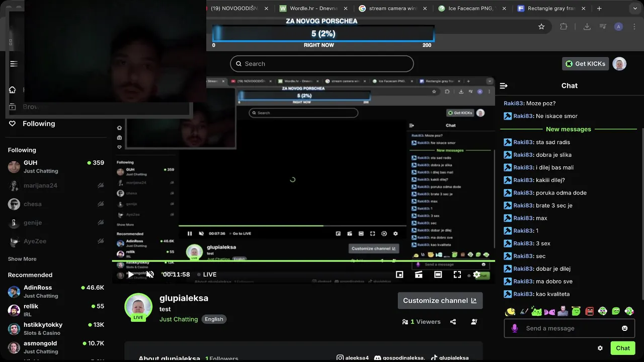The height and width of the screenshot is (362, 644).
Task: Open picture-in-picture mode in player
Action: click(x=399, y=275)
